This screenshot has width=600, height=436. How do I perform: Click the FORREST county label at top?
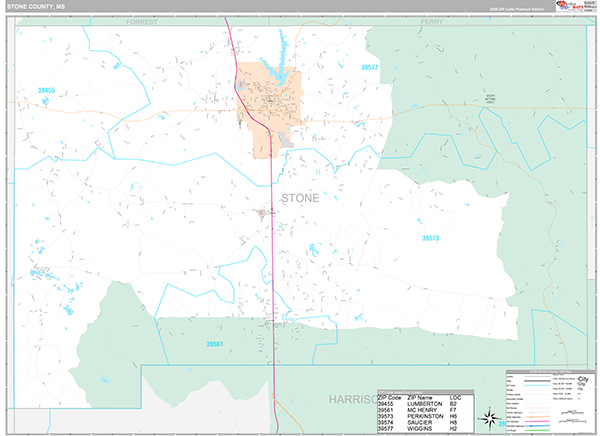(141, 20)
